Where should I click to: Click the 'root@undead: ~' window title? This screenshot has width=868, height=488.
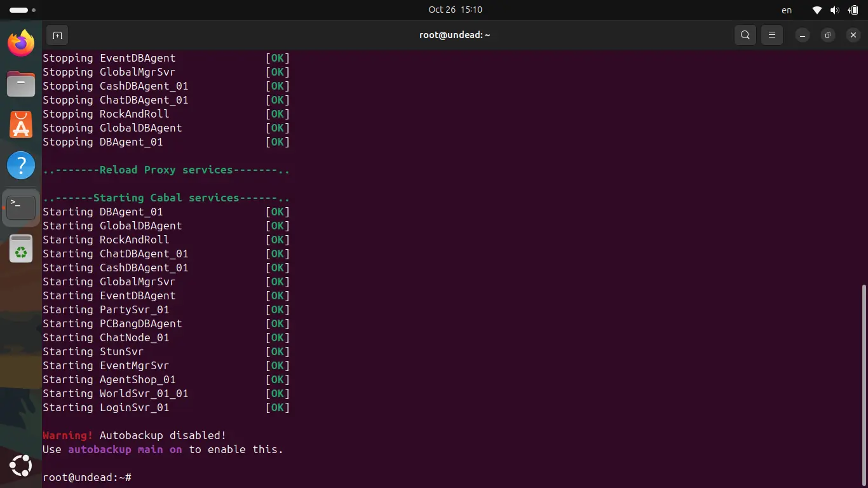pos(454,35)
